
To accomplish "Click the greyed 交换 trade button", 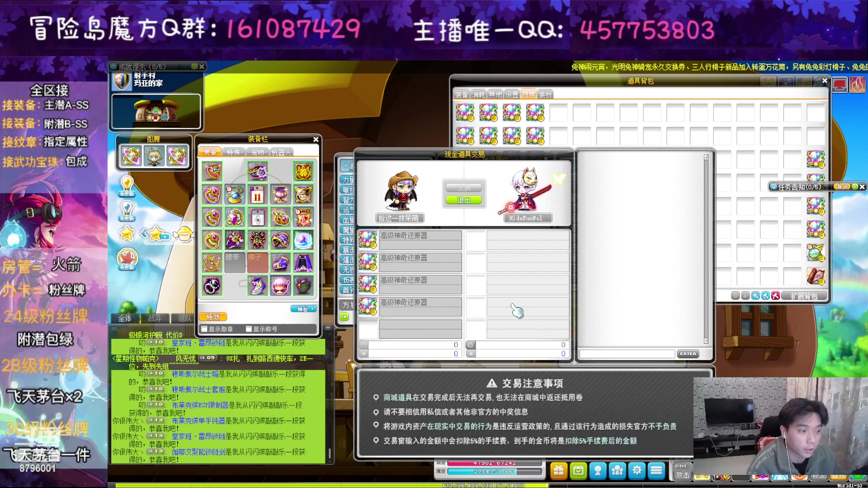I will (x=463, y=188).
